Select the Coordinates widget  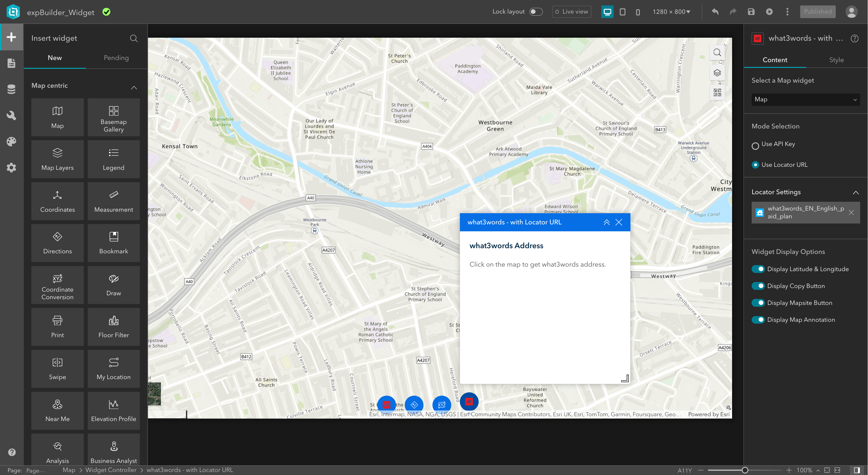coord(57,201)
